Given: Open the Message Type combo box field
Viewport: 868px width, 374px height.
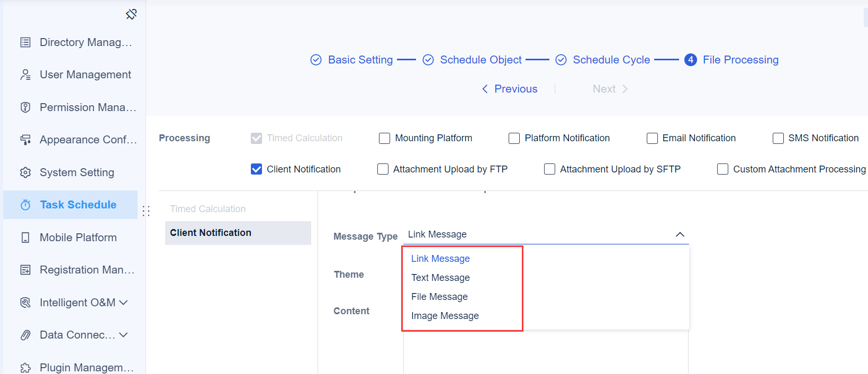Looking at the screenshot, I should (x=546, y=234).
